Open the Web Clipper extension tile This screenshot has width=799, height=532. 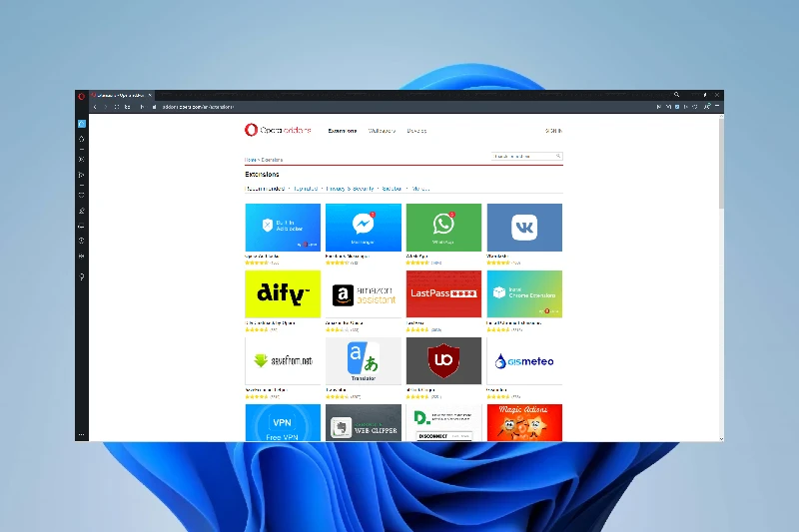point(364,422)
